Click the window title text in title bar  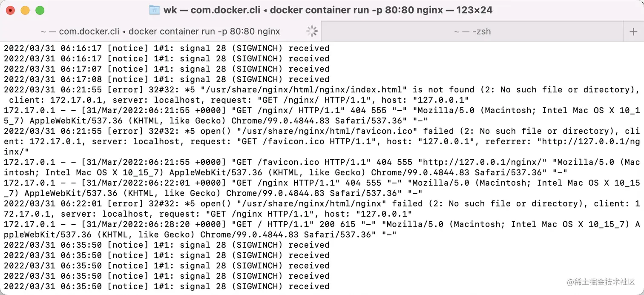click(x=328, y=10)
